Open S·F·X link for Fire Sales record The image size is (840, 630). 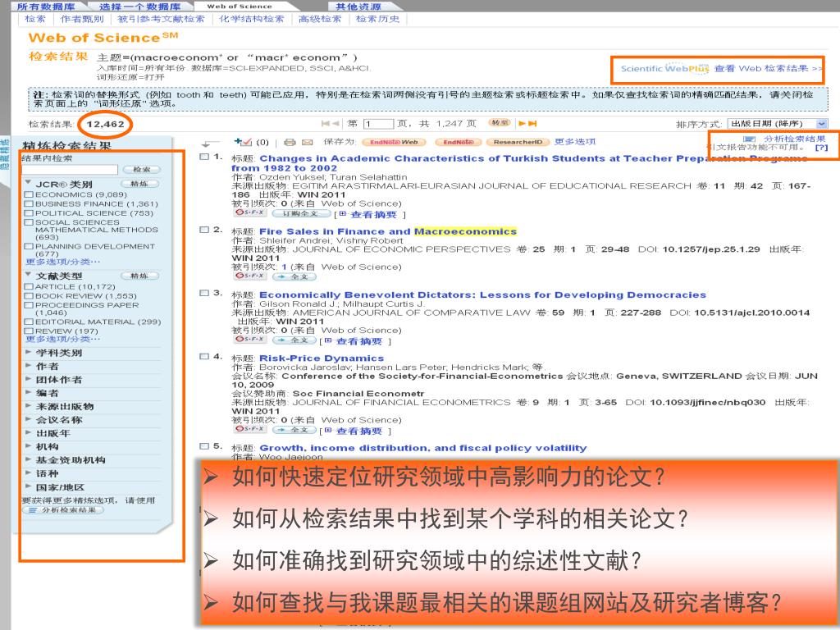[249, 276]
